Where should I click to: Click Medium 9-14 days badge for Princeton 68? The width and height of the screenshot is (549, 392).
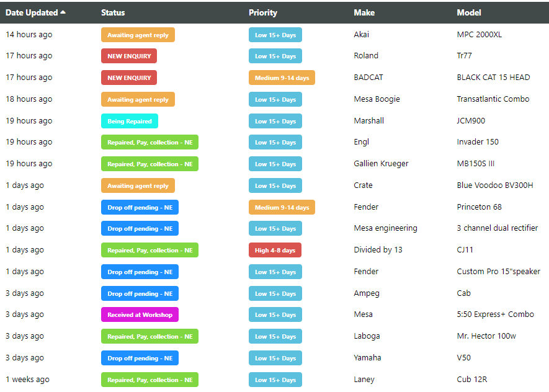(282, 207)
